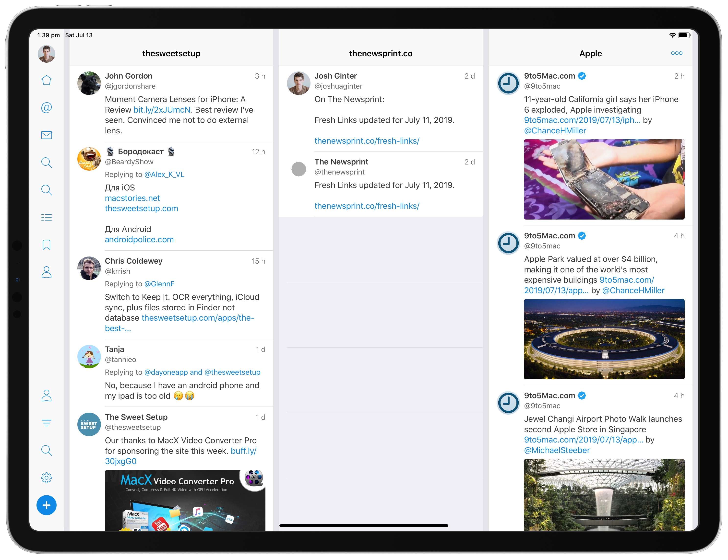
Task: Open the androidpolice.com link
Action: coord(139,240)
